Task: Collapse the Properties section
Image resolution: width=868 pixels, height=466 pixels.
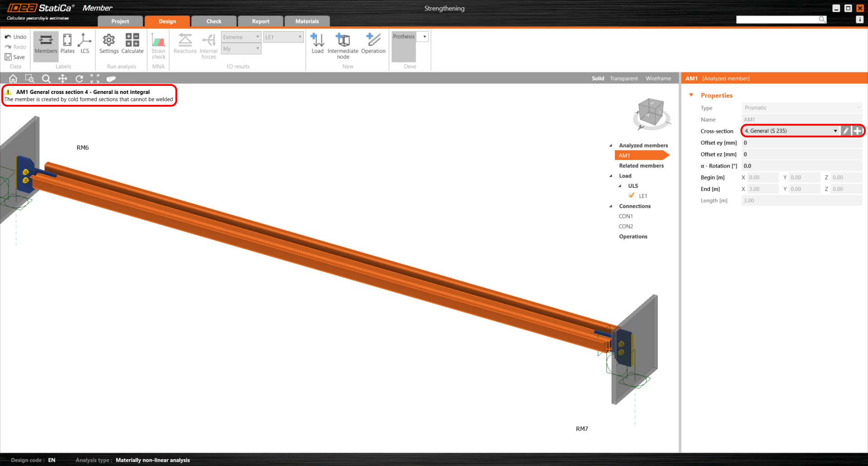Action: tap(691, 95)
